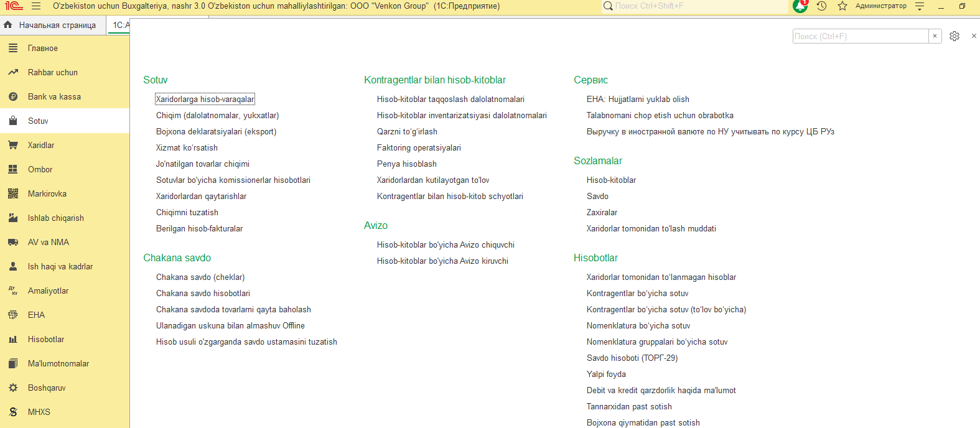Screen dimensions: 980x428
Task: Open Hisobotlar bar chart icon
Action: [13, 339]
